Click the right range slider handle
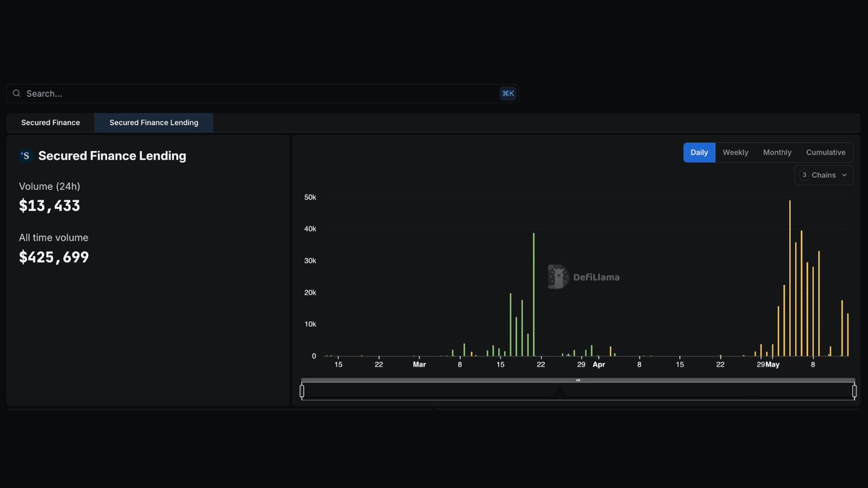This screenshot has height=488, width=868. (854, 391)
